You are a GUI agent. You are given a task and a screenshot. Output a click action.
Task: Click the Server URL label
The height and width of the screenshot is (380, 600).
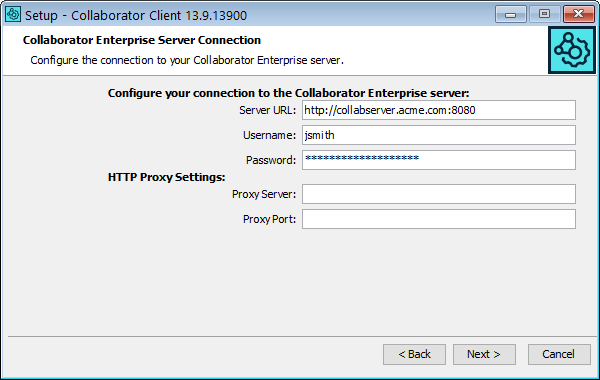267,110
